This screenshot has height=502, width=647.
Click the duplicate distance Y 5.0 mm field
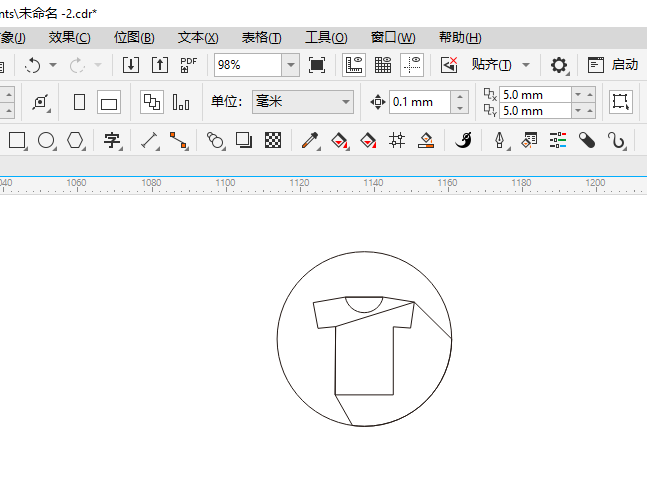coord(535,111)
